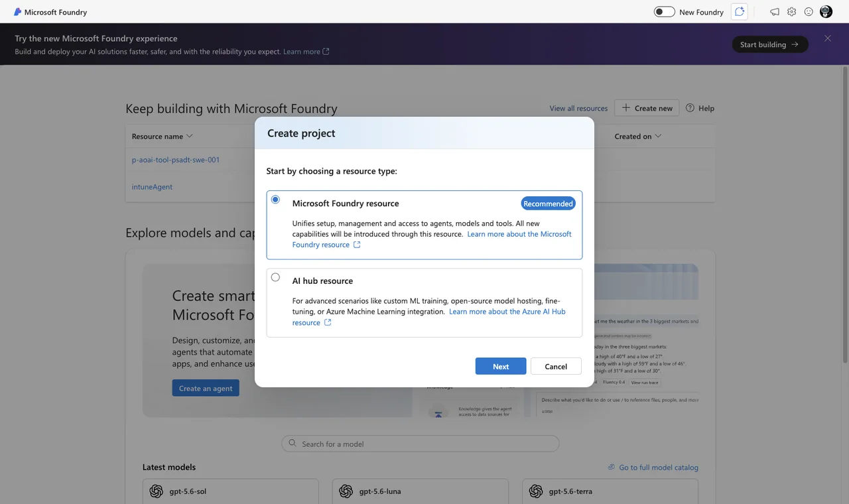Open Learn more about the Microsoft Foundry resource
The width and height of the screenshot is (849, 504).
click(432, 239)
